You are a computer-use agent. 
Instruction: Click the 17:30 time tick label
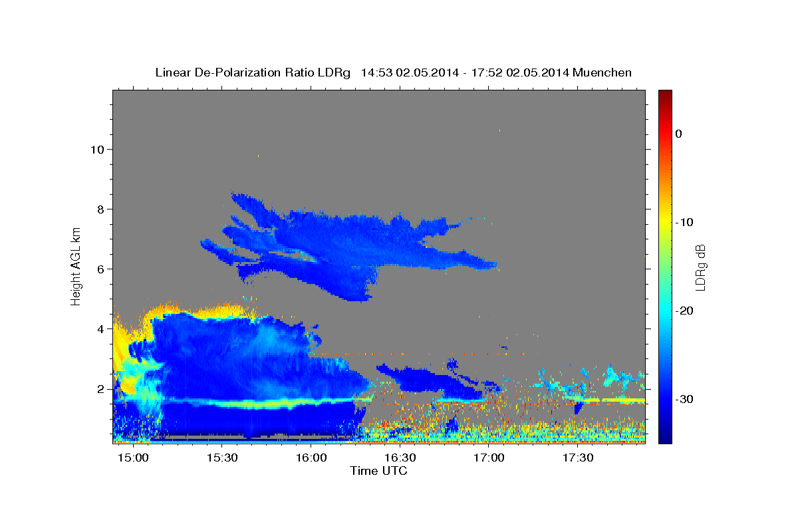[x=578, y=458]
